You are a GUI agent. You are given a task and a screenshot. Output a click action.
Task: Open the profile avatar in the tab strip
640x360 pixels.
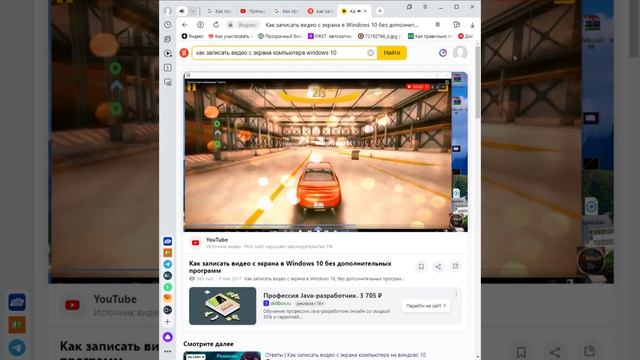(168, 11)
